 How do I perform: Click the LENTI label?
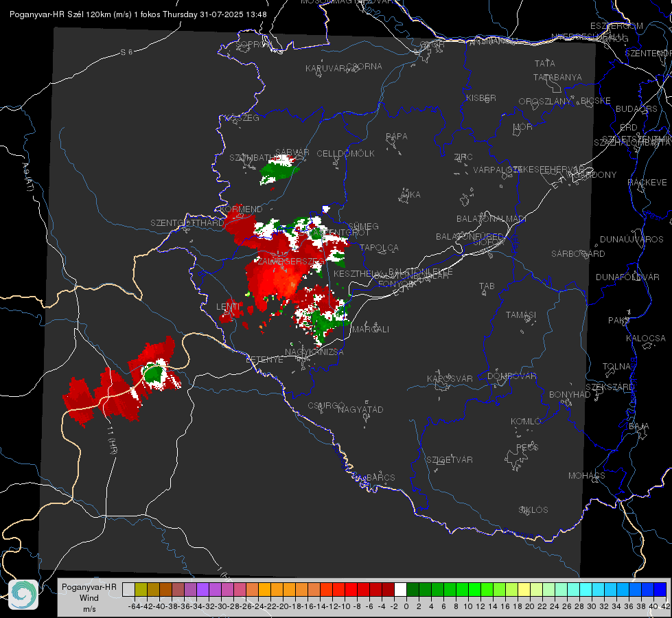(228, 307)
